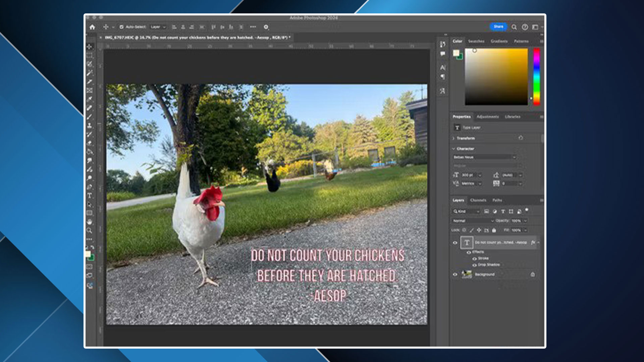Image resolution: width=644 pixels, height=362 pixels.
Task: Open the Paragraph panel icon
Action: [443, 77]
